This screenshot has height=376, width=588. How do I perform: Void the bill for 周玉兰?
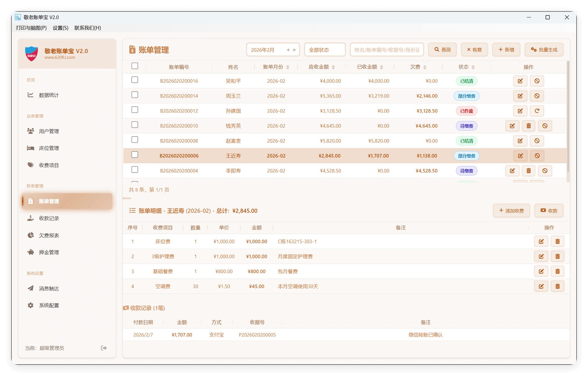(x=537, y=96)
